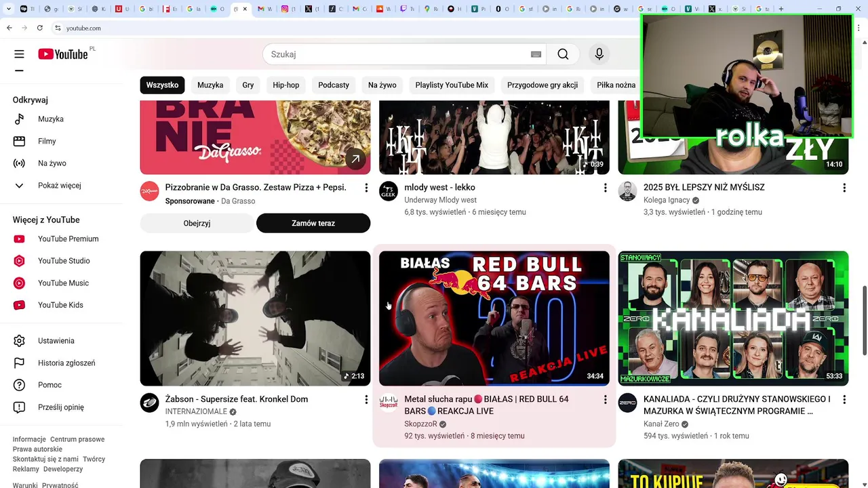
Task: Open Prawa autorskie footer link
Action: click(x=37, y=449)
